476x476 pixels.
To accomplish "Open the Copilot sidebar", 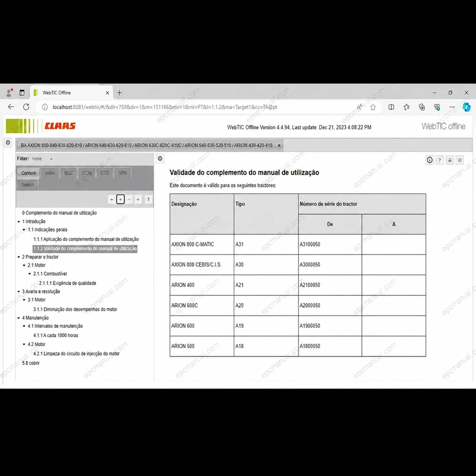I will tap(466, 107).
